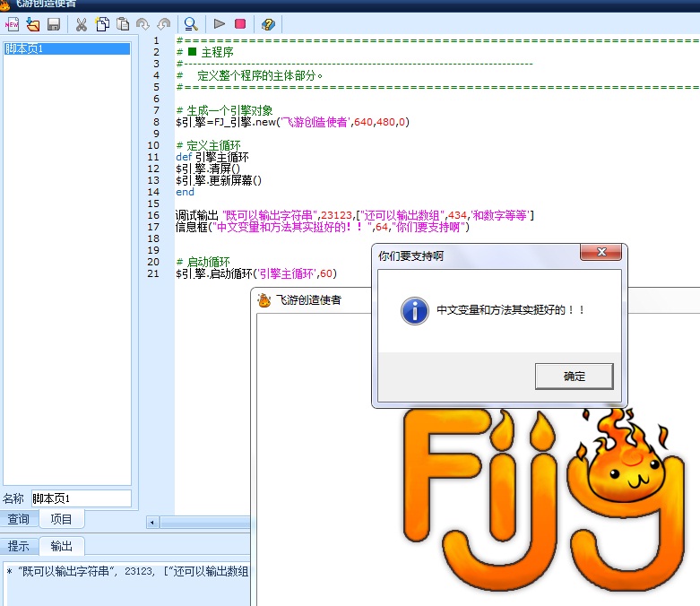Click the 名称 label
The height and width of the screenshot is (606, 700).
(13, 498)
